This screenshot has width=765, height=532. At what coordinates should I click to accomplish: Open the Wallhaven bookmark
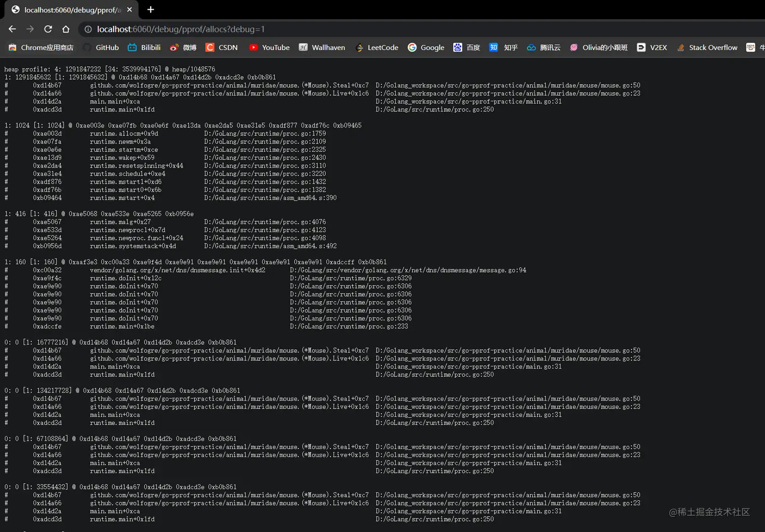[x=322, y=48]
